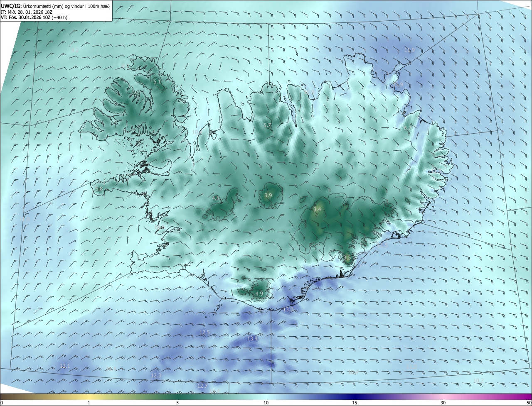Click the valid time line 'VT: Fös. 30.01.2026 10Z (+40 h)'
This screenshot has height=406, width=532.
[x=34, y=17]
